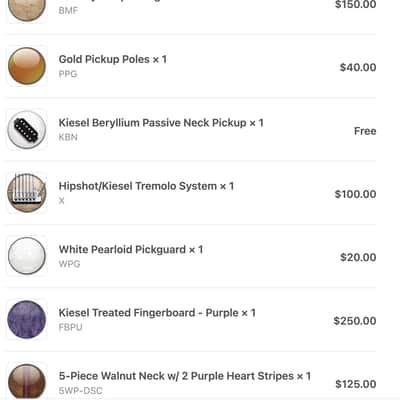This screenshot has height=400, width=400.
Task: Click the $100.00 tremolo price
Action: (355, 194)
